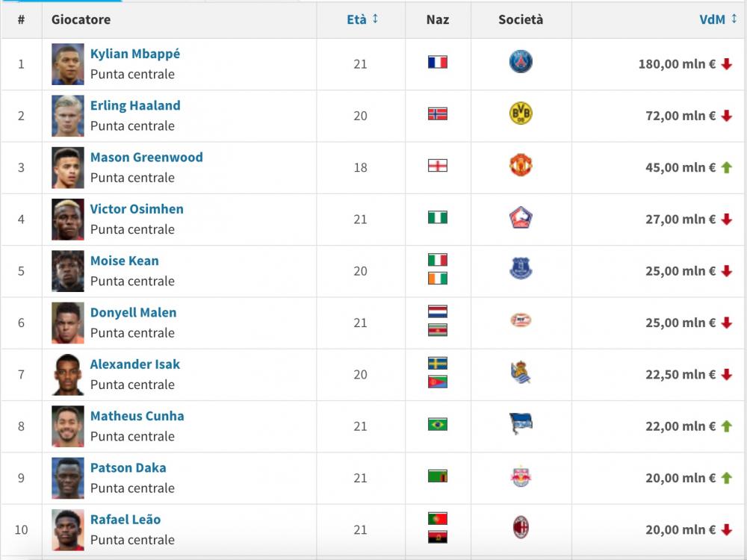The height and width of the screenshot is (560, 747).
Task: Click the Brazil flag in Matheus Cunha's row
Action: point(437,424)
